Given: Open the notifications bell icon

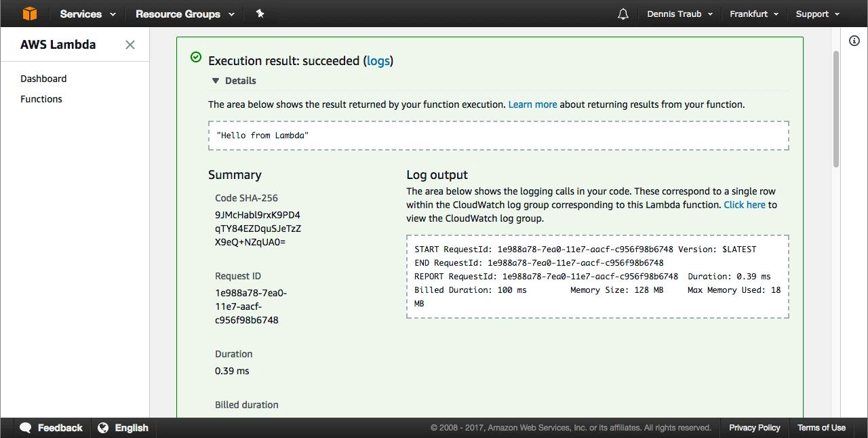Looking at the screenshot, I should 623,14.
